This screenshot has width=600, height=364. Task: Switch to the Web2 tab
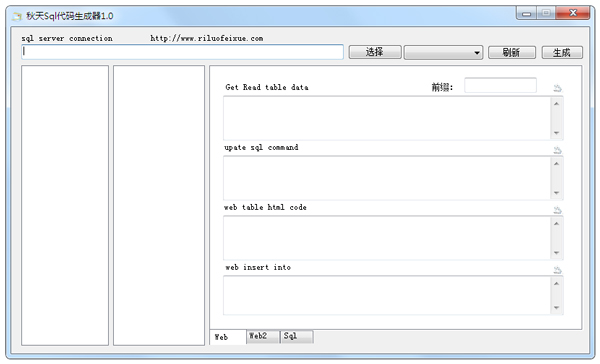[263, 336]
